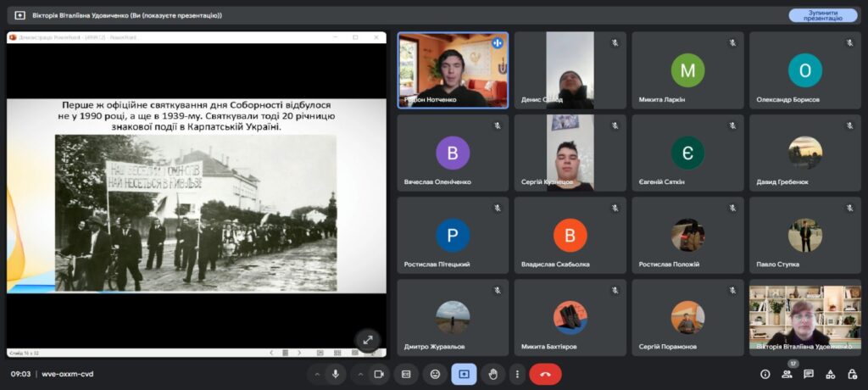Raise hand using the hand icon
The width and height of the screenshot is (868, 390).
[x=492, y=374]
